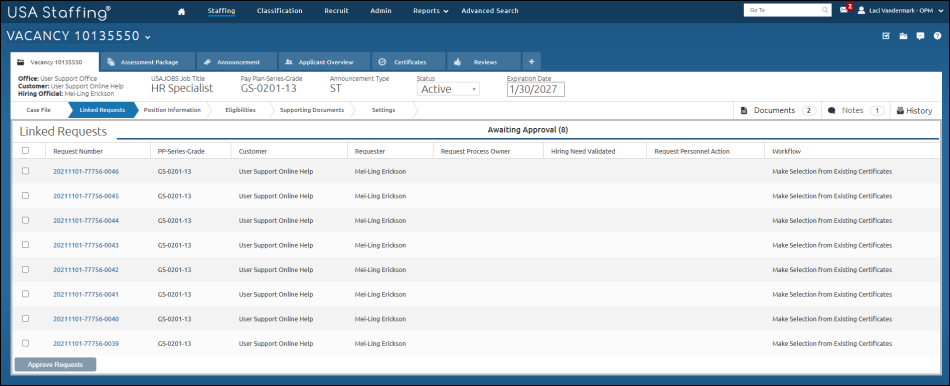Click the Approve Requests button
Screen dimensions: 950x386
55,364
